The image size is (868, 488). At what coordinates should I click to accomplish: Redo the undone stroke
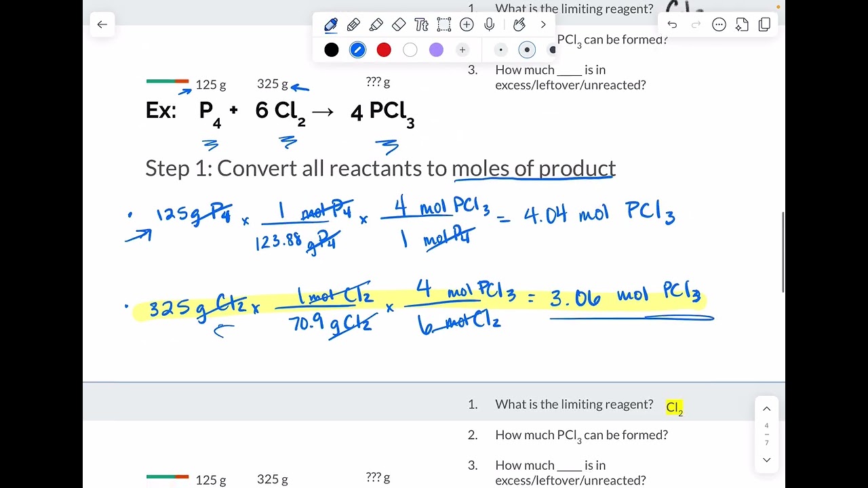(696, 25)
